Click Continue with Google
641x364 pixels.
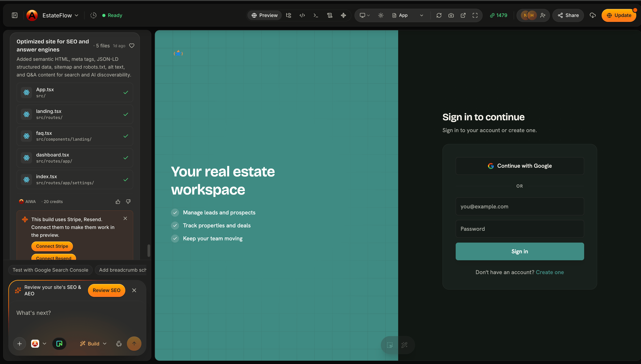[x=520, y=166]
